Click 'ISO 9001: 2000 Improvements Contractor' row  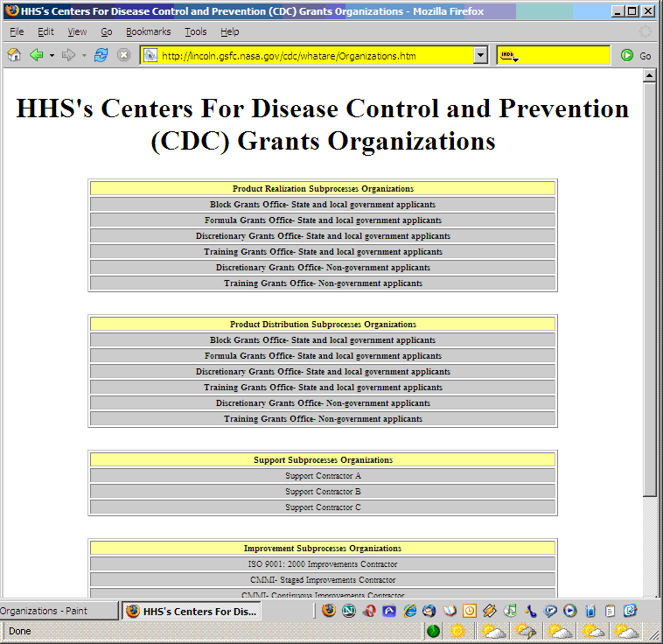tap(323, 564)
